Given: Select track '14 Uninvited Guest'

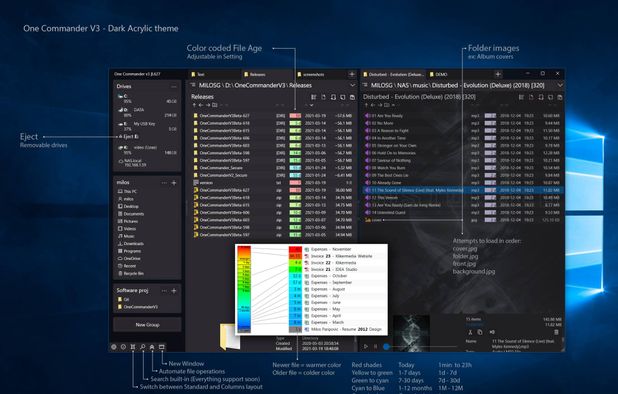Looking at the screenshot, I should (463, 213).
